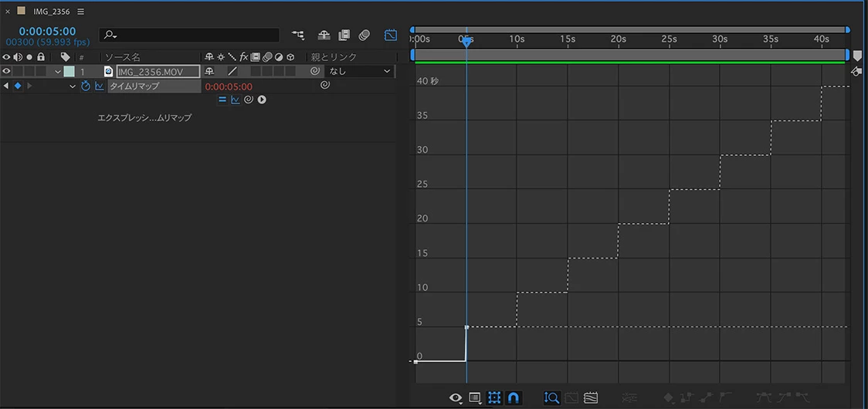
Task: Click the 親とリンク column header
Action: pos(334,57)
